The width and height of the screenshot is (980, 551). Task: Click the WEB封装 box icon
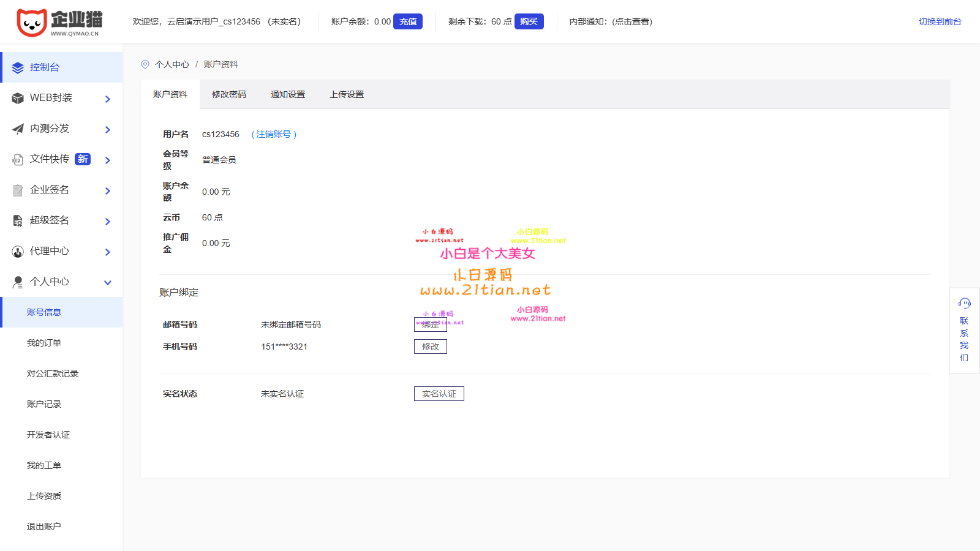pos(18,99)
